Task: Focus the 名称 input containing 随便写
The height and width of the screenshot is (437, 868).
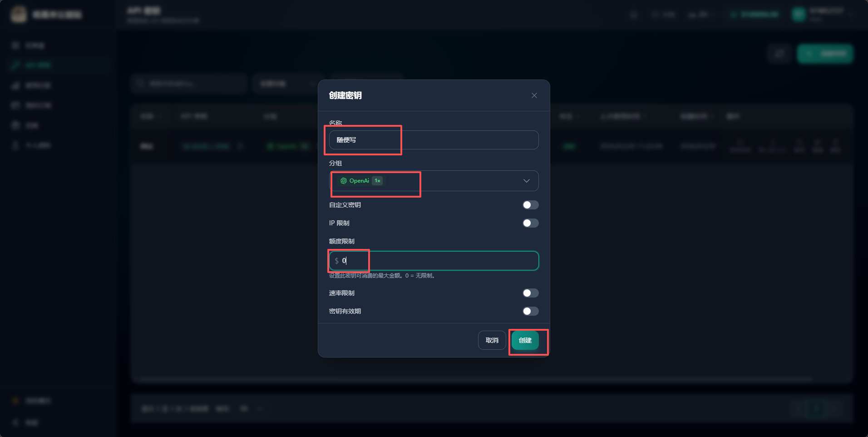Action: [434, 140]
